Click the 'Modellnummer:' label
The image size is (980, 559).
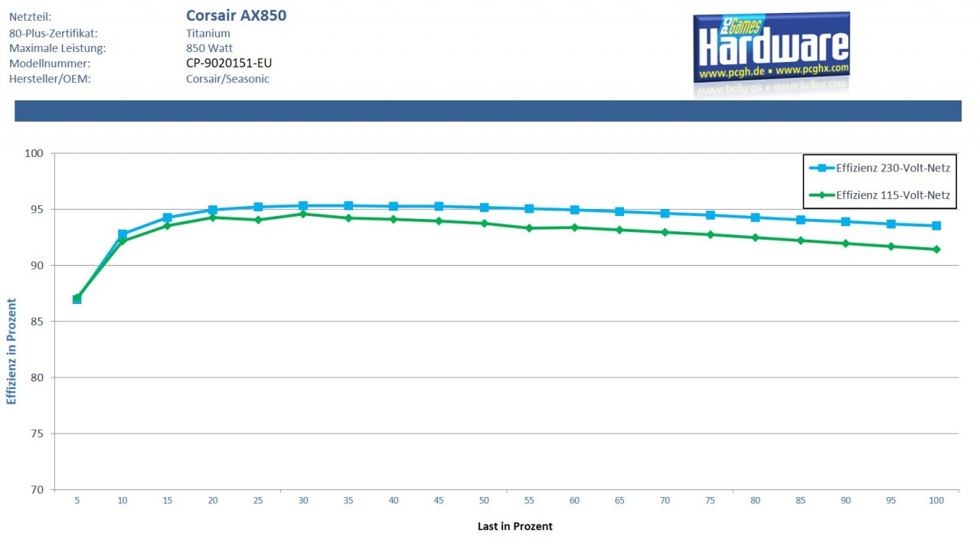pyautogui.click(x=49, y=64)
